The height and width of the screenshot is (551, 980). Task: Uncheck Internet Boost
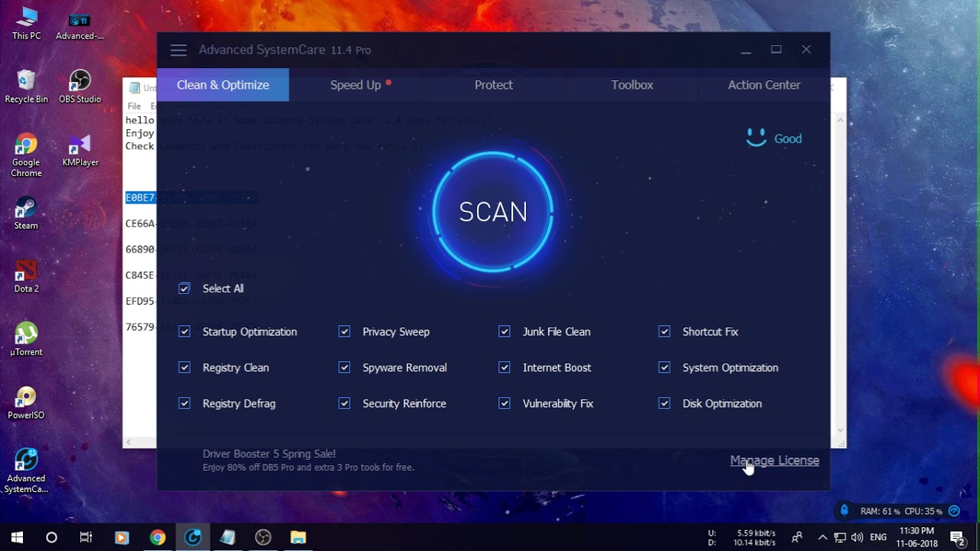(x=505, y=367)
